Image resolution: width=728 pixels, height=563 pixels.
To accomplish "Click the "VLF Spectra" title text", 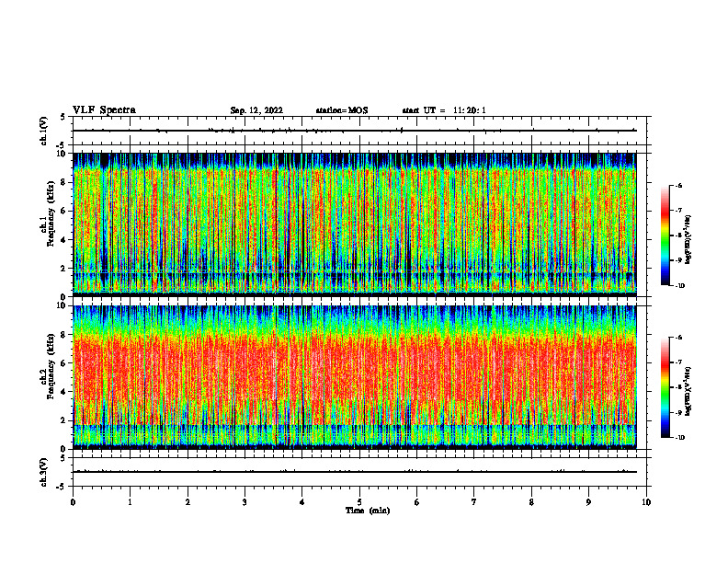I will point(104,110).
